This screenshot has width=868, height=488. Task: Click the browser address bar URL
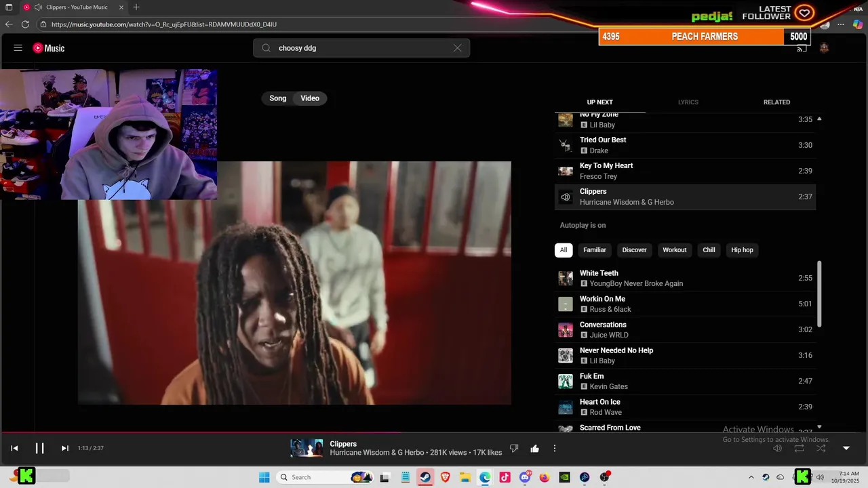coord(164,24)
